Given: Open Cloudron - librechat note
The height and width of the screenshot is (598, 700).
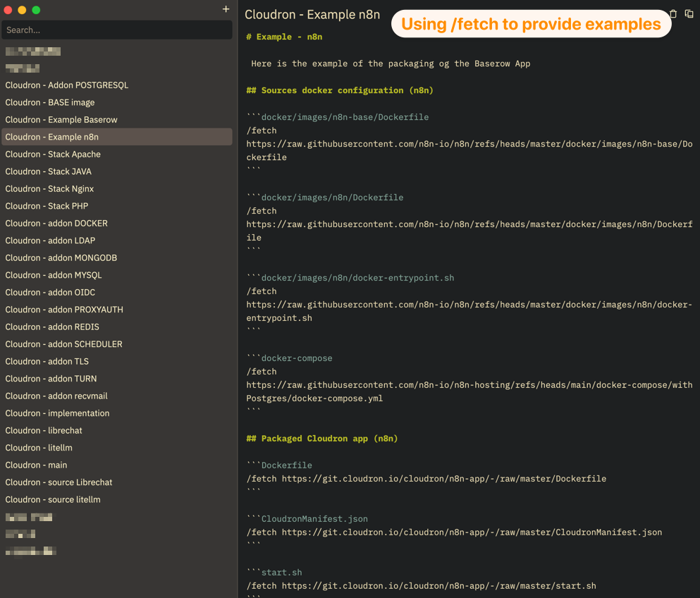Looking at the screenshot, I should pos(117,431).
